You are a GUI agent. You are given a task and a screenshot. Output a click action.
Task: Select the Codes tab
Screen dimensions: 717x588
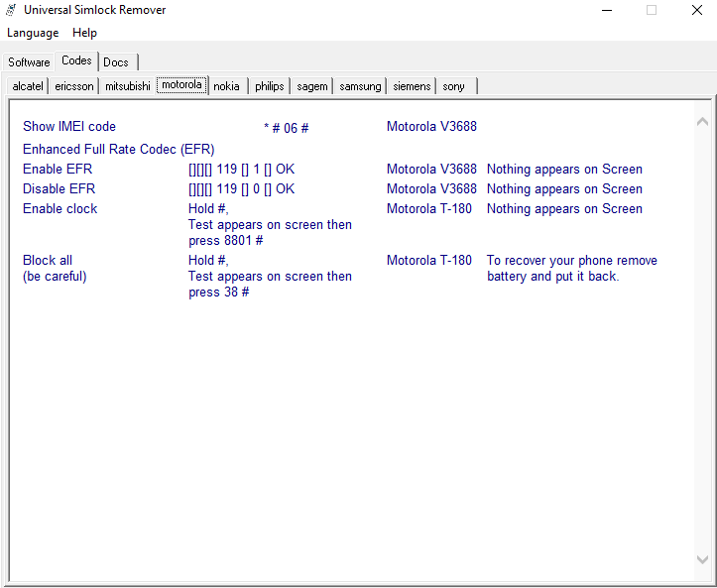coord(76,60)
